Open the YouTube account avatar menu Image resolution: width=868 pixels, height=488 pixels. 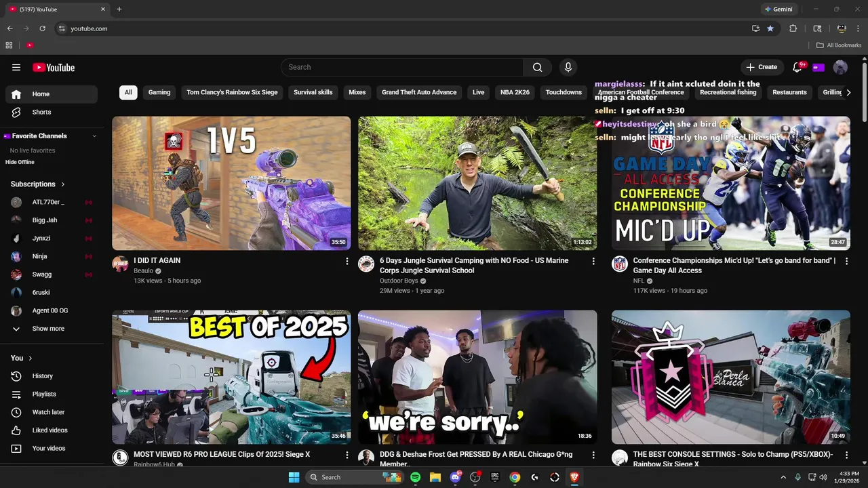(840, 67)
